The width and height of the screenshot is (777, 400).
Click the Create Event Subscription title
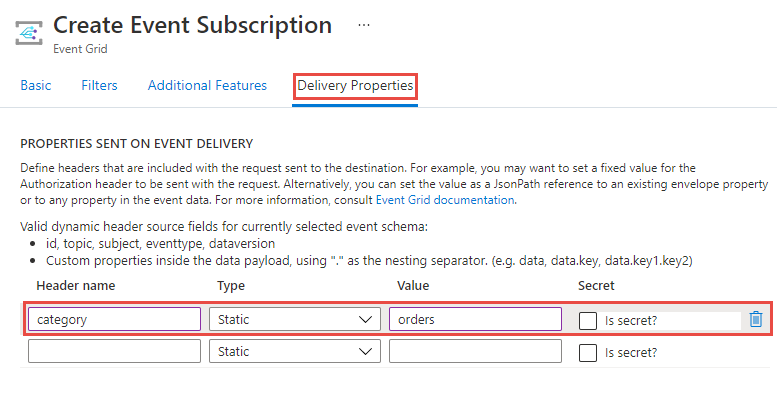[192, 26]
